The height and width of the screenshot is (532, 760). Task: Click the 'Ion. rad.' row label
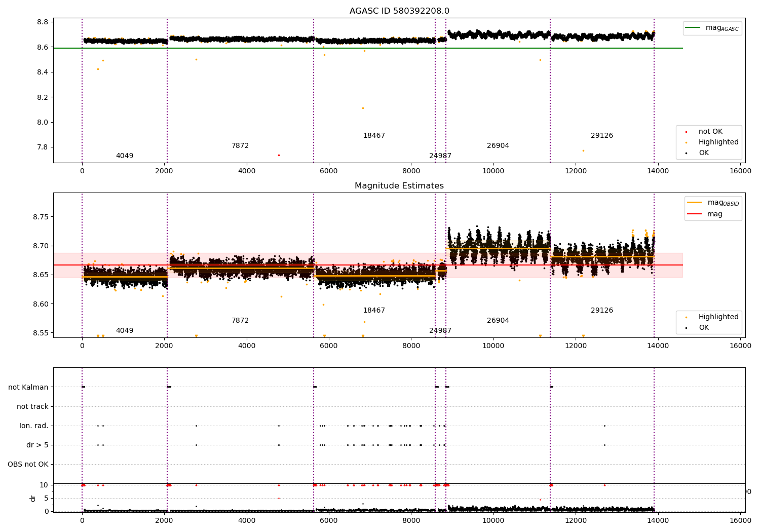click(34, 426)
